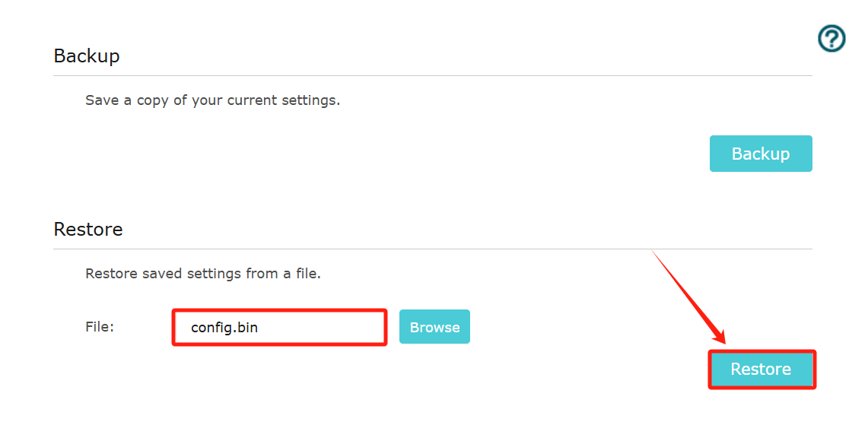
Task: Click "Save a copy of your current settings" text
Action: [x=212, y=100]
